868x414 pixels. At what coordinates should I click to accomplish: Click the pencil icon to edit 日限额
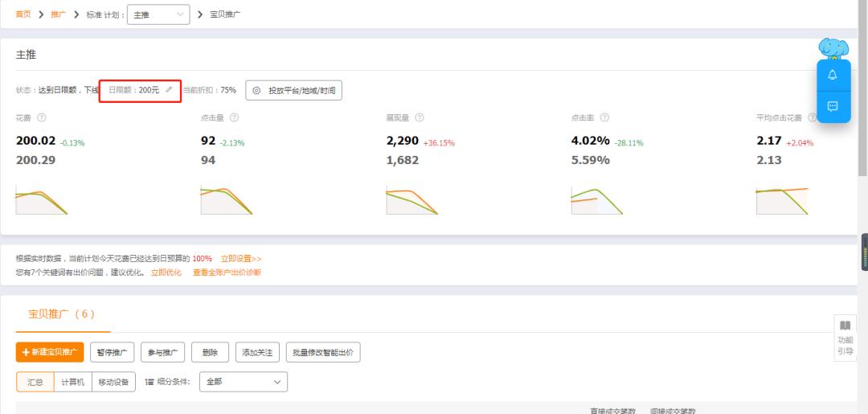click(x=169, y=90)
